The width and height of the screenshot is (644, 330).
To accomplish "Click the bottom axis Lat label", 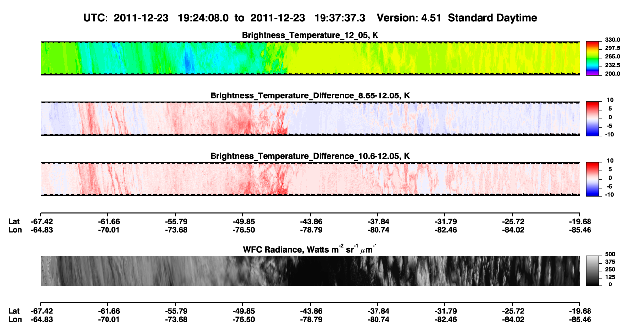I will coord(14,311).
